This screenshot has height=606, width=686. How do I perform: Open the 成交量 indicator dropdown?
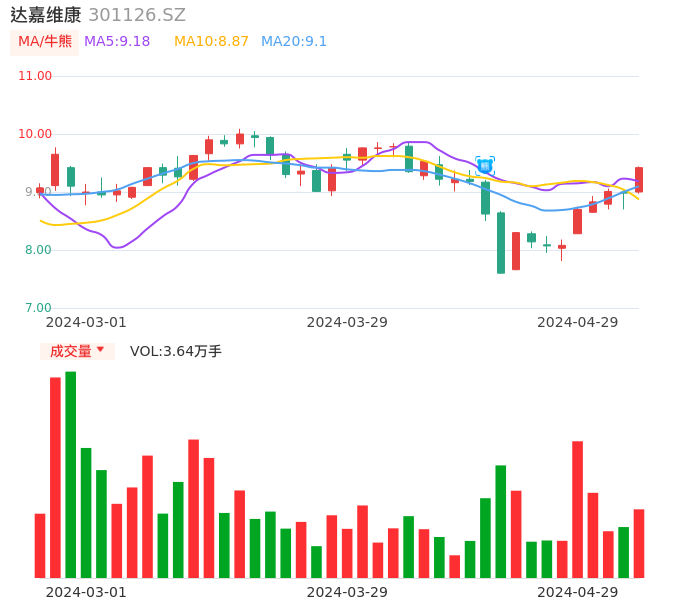click(77, 351)
